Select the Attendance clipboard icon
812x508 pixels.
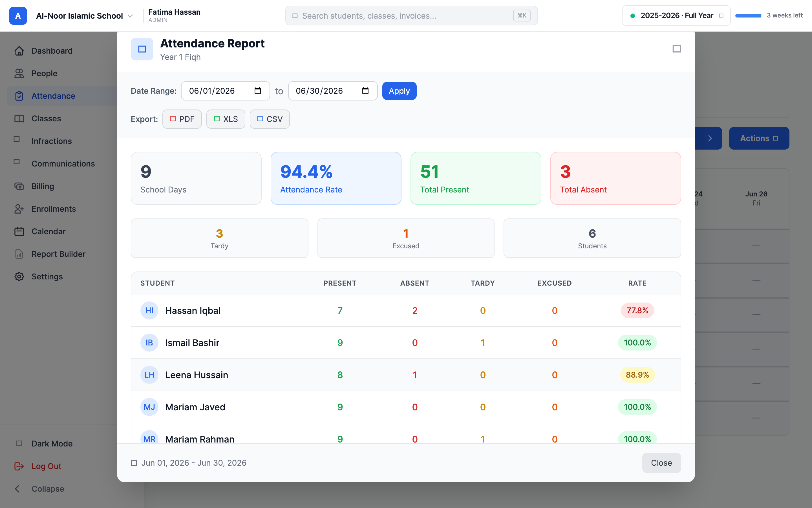(19, 96)
